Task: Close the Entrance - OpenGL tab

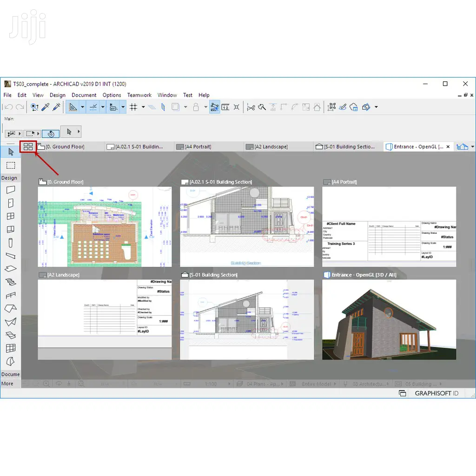Action: [x=448, y=146]
